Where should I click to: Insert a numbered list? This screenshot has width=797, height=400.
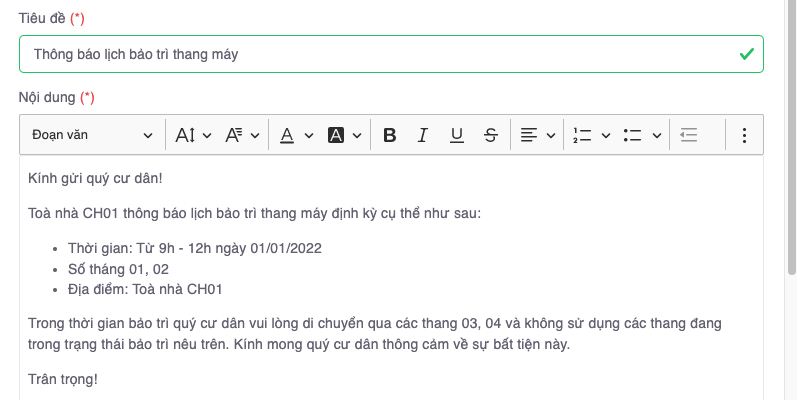click(582, 135)
